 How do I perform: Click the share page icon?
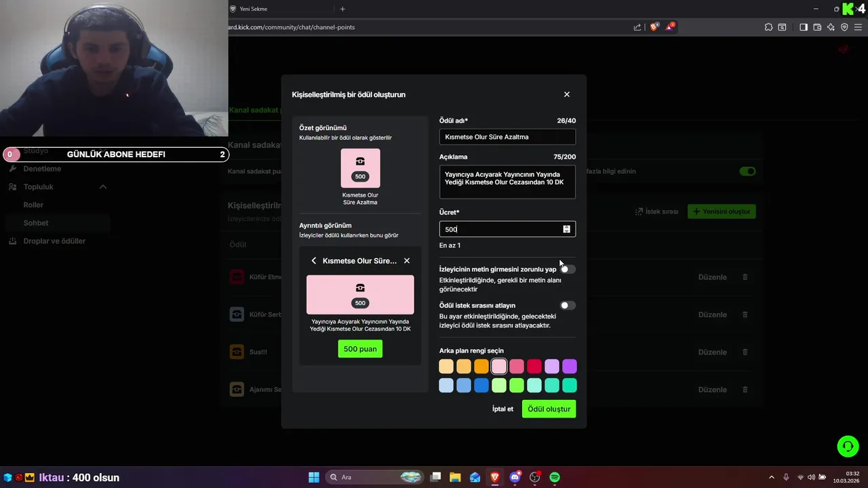pos(637,27)
